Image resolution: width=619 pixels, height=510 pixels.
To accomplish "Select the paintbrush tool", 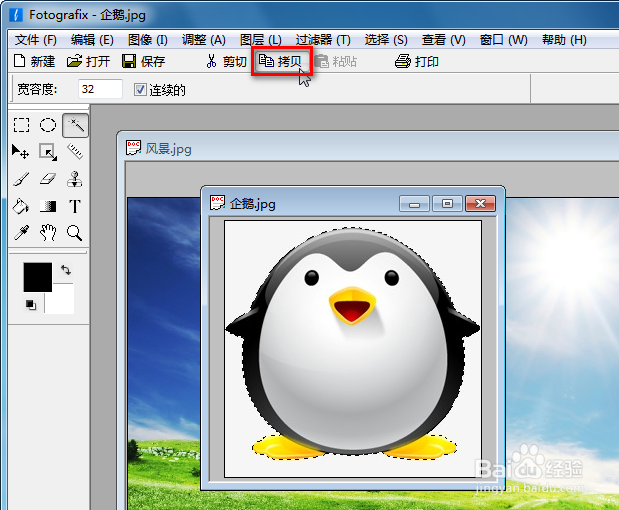I will click(x=21, y=179).
